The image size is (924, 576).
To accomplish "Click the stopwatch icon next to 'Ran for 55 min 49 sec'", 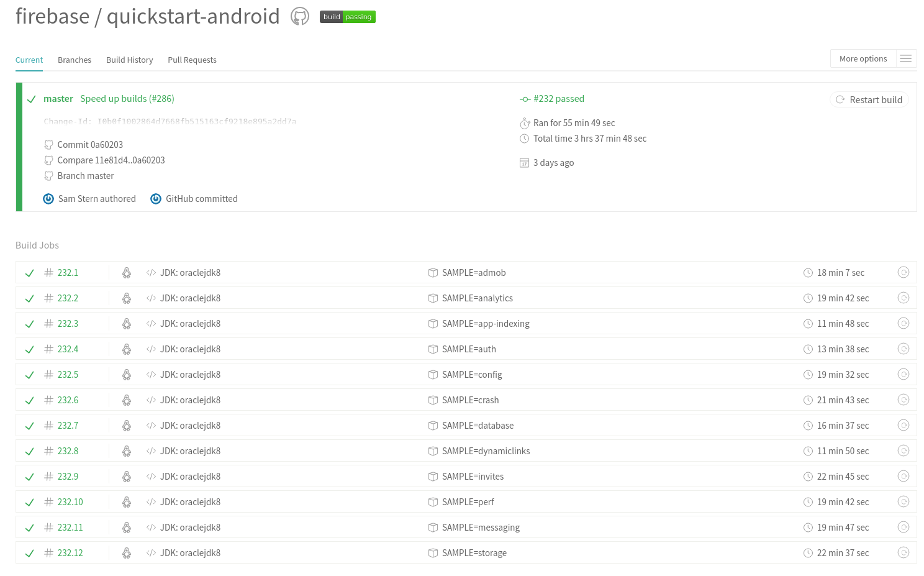I will (525, 123).
